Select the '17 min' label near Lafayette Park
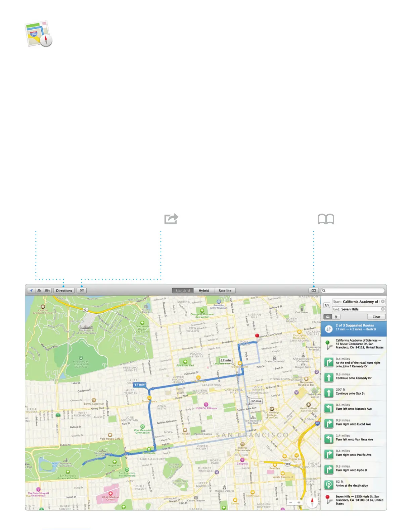This screenshot has height=532, width=411. pos(226,360)
